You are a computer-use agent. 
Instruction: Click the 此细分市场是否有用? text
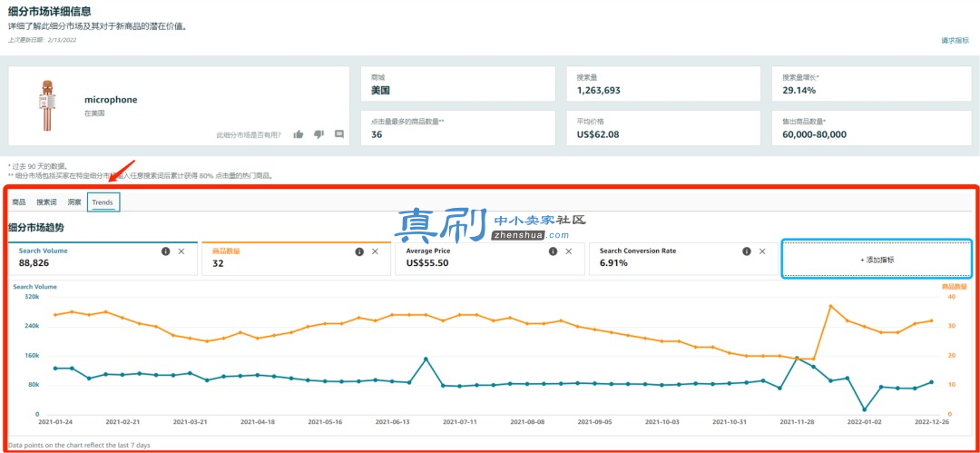coord(248,134)
